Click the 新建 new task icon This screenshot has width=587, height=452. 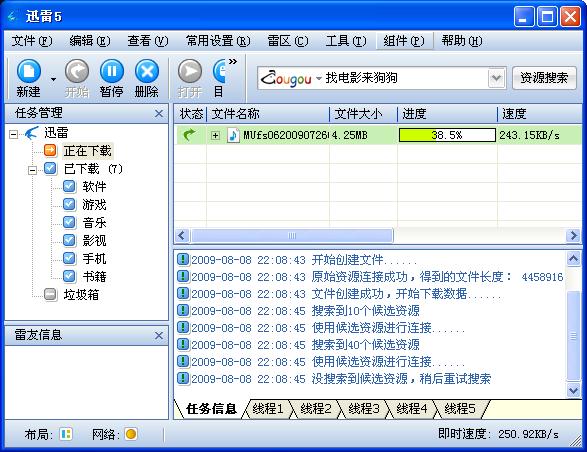pyautogui.click(x=28, y=71)
